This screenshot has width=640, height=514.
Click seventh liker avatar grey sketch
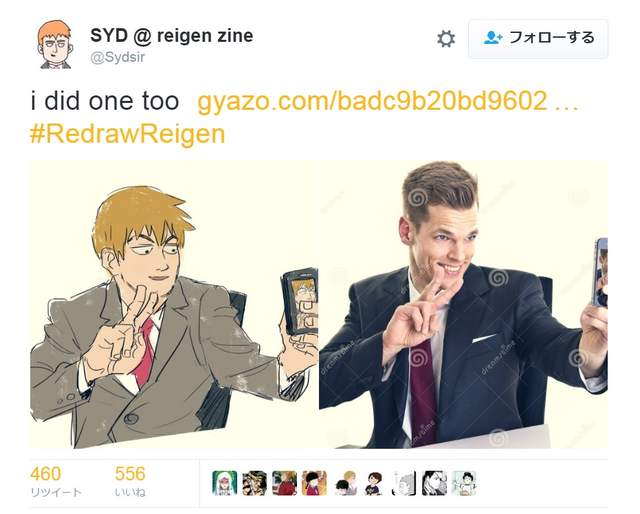[404, 483]
